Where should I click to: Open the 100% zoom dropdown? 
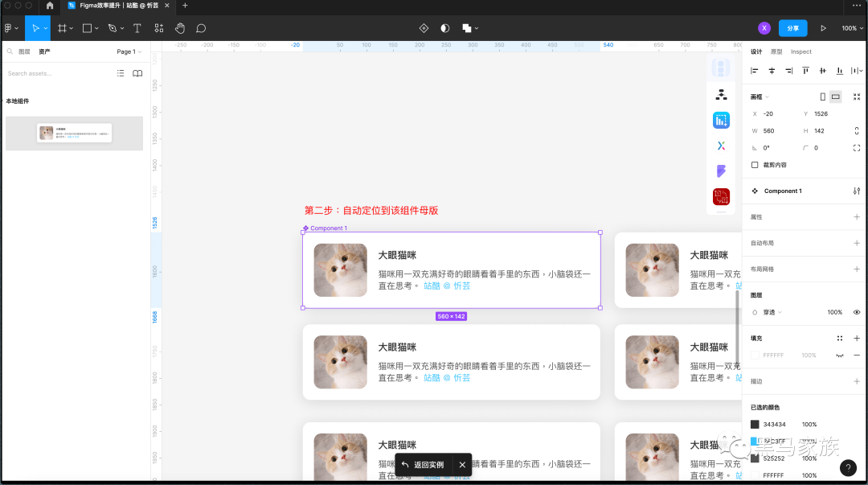click(850, 27)
